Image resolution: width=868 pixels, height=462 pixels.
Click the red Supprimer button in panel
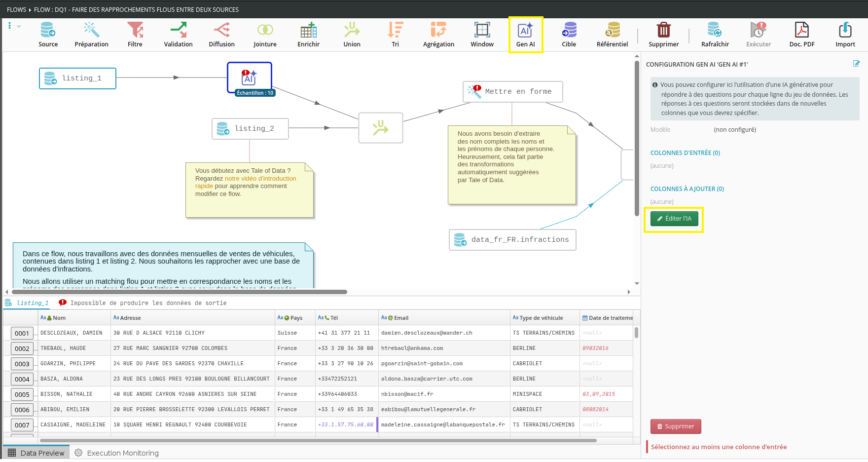(x=675, y=426)
